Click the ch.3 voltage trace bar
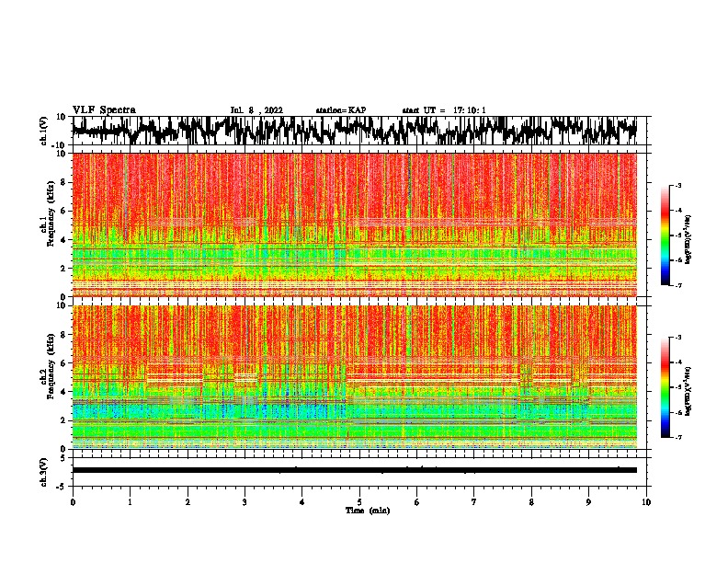 (355, 470)
